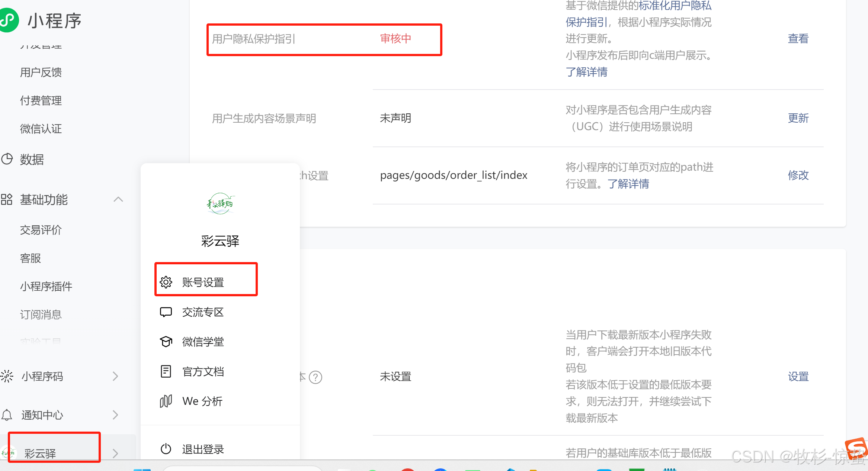
Task: Click the 通知中心 bell icon
Action: [7, 415]
